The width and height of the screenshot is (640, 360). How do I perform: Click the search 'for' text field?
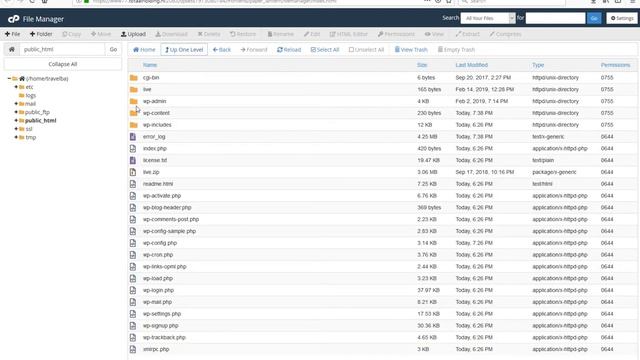[x=555, y=18]
